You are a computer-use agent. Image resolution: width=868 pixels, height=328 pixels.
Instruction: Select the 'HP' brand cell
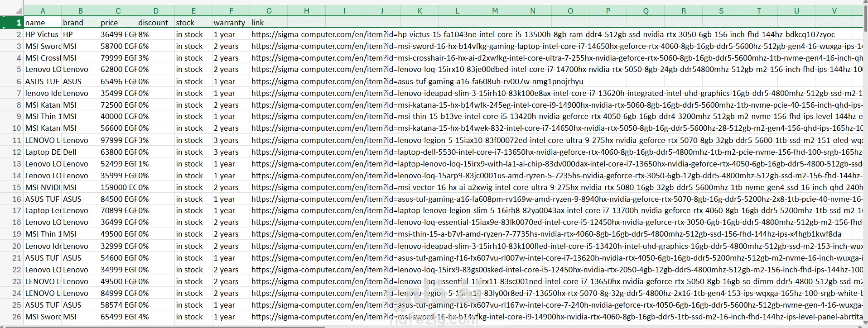click(80, 34)
